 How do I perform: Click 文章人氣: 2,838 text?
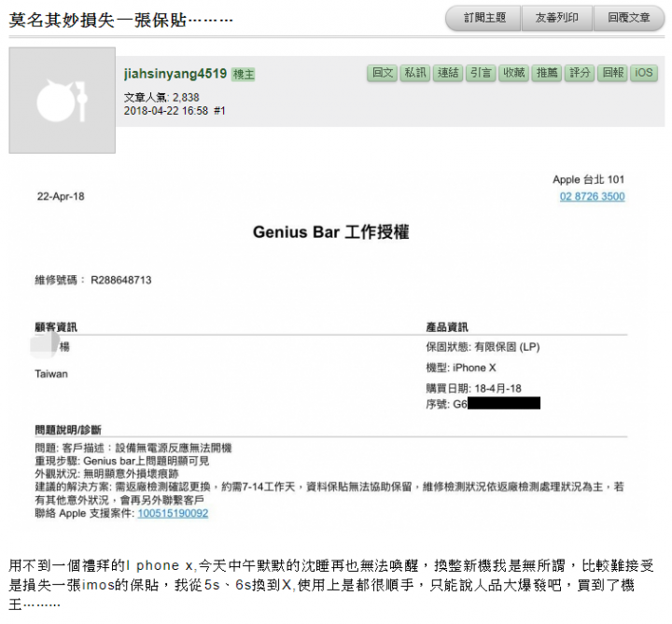[161, 98]
